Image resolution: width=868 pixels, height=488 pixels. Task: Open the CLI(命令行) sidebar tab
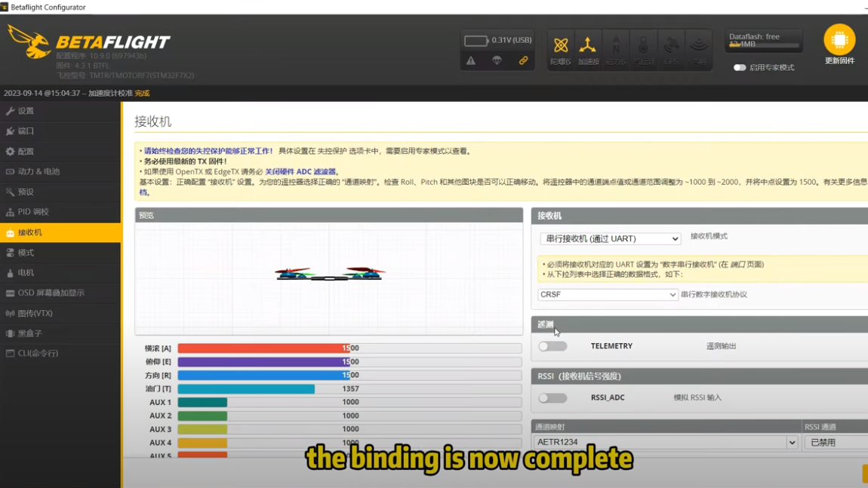coord(38,353)
